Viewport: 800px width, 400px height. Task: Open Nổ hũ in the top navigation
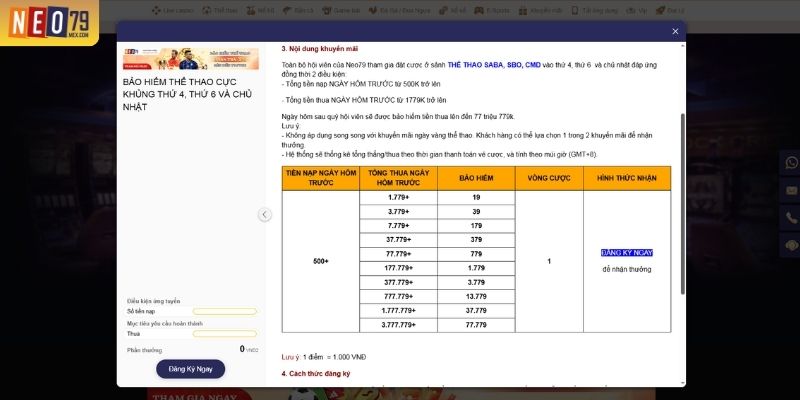point(261,10)
